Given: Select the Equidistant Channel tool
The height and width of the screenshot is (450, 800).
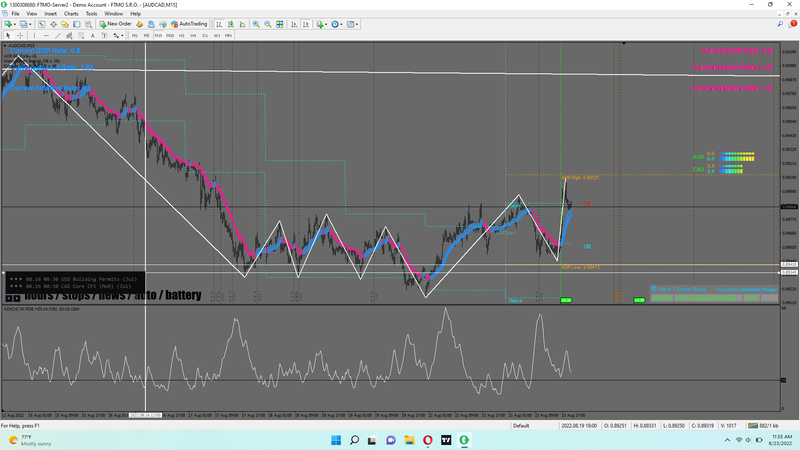Looking at the screenshot, I should [69, 35].
